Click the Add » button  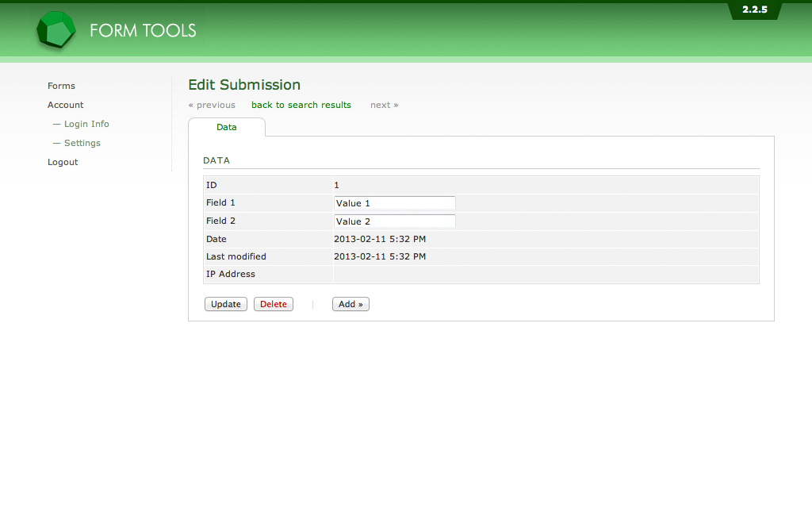pyautogui.click(x=350, y=304)
